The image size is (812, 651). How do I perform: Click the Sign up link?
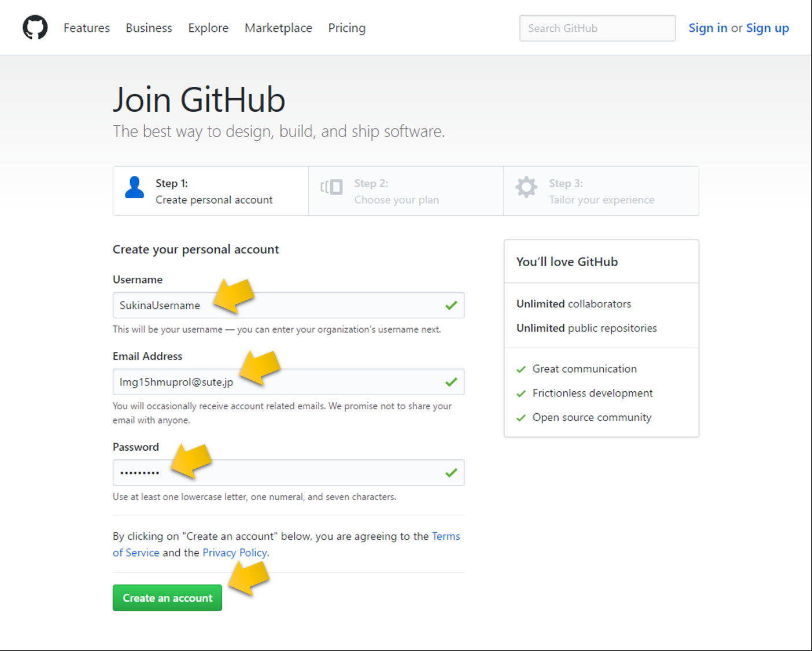click(767, 28)
